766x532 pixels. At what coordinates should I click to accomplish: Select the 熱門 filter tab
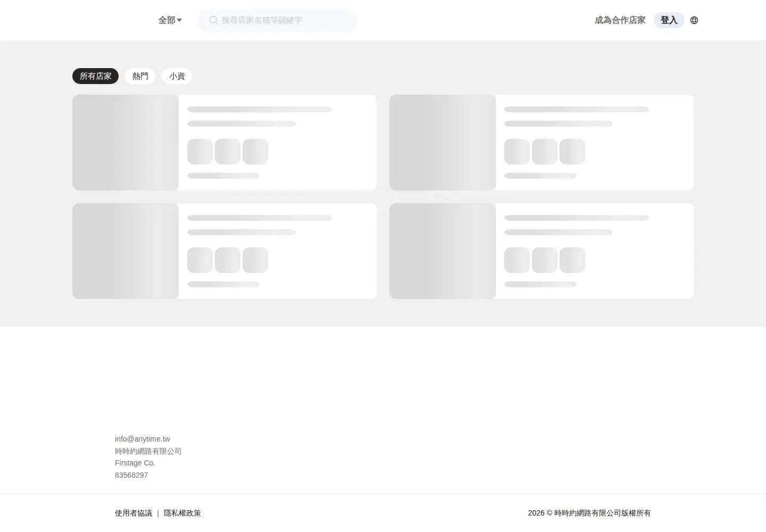point(140,76)
